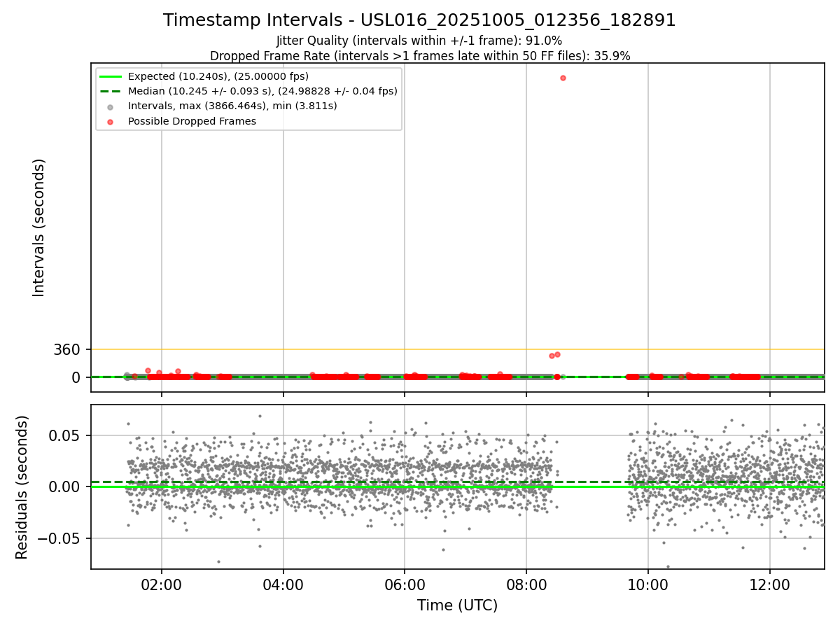Click the Time (UTC) axis label

[457, 605]
